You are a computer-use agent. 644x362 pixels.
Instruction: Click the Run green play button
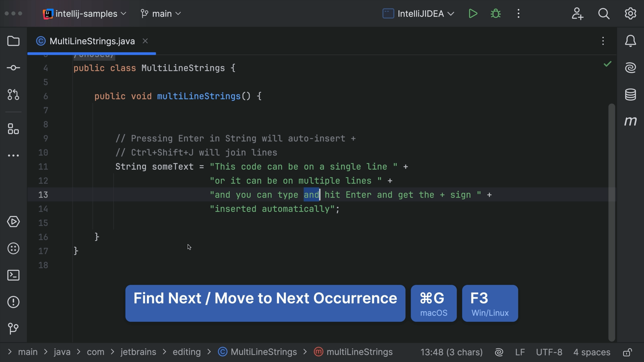pos(472,14)
